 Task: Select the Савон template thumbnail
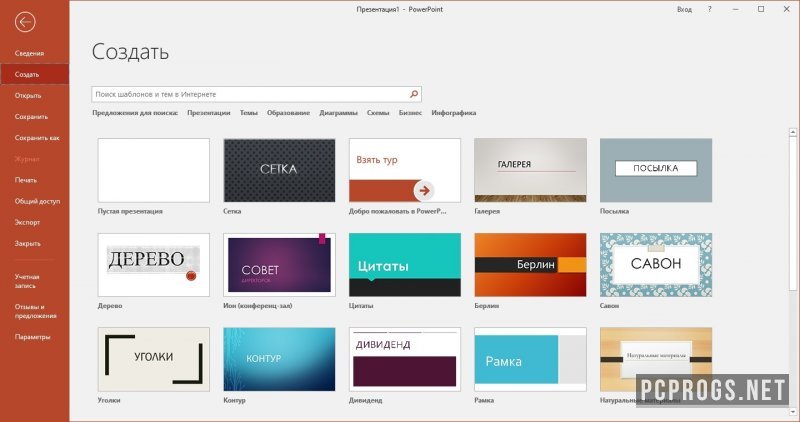point(656,265)
